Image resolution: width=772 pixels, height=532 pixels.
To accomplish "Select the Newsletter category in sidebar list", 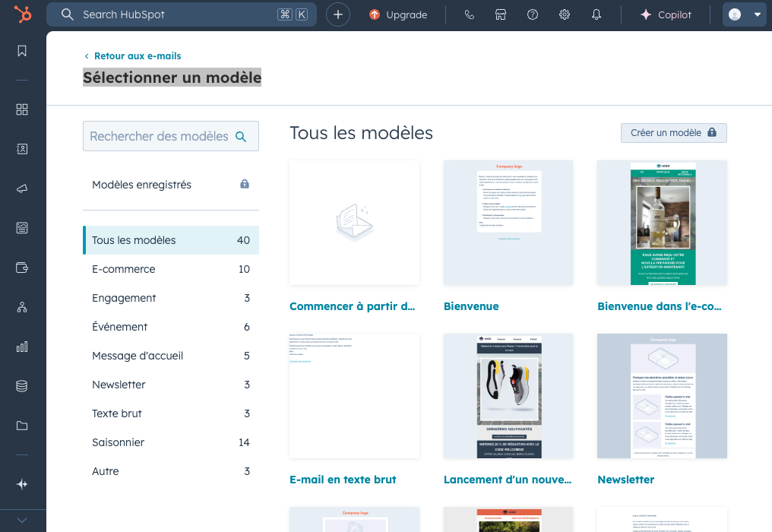I will pos(170,385).
